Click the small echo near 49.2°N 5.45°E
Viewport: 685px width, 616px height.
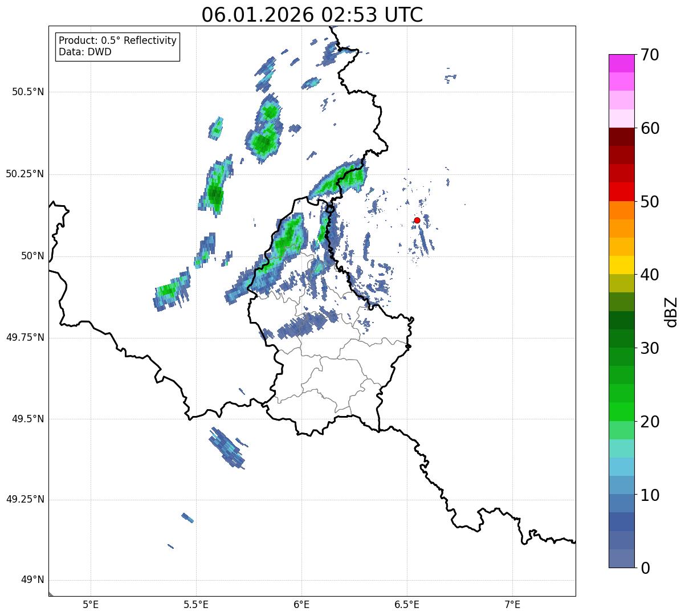(x=187, y=517)
